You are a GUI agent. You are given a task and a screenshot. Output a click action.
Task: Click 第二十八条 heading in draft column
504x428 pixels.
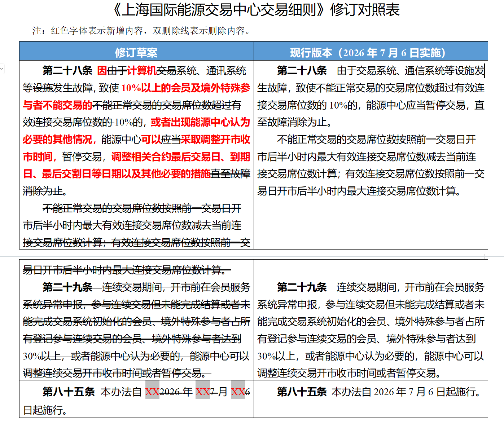coord(67,71)
